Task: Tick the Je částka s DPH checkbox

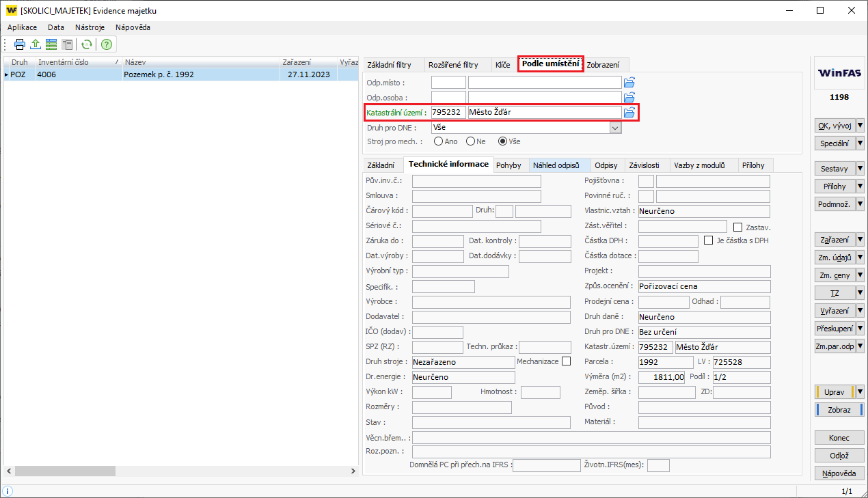Action: pos(709,240)
